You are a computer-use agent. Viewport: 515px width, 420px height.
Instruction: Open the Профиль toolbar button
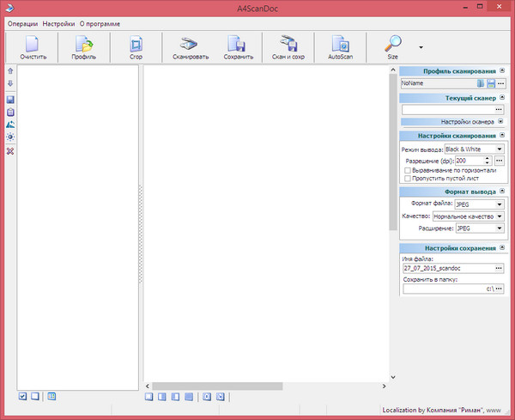point(84,47)
